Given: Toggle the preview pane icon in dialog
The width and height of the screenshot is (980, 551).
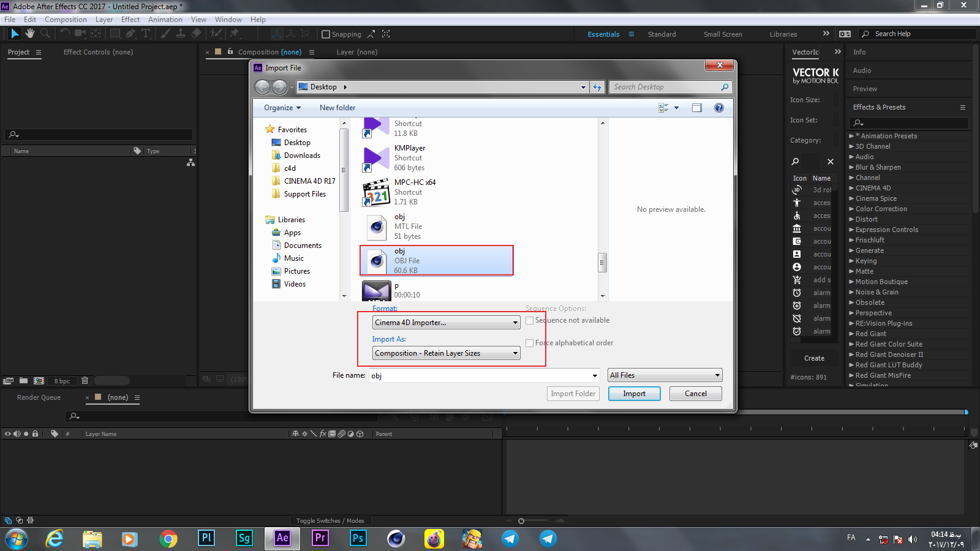Looking at the screenshot, I should (x=697, y=108).
